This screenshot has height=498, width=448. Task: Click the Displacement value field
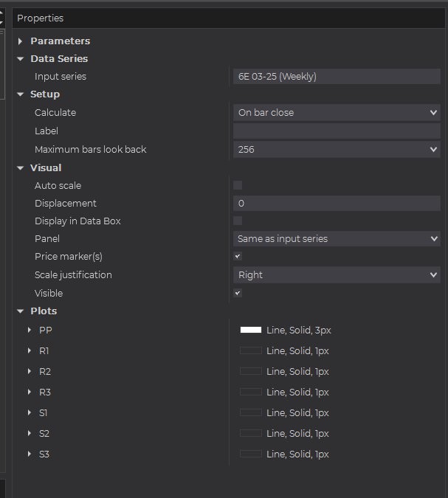[337, 203]
